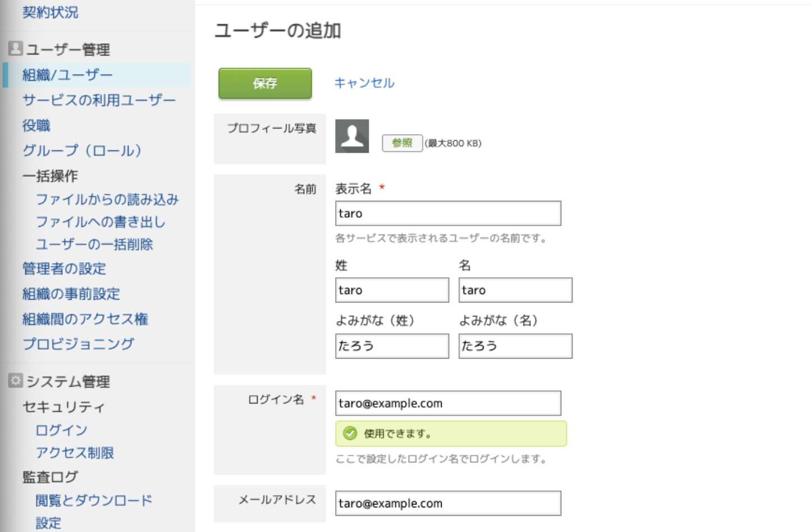The image size is (811, 532).
Task: Click the キャンセル link
Action: pos(364,83)
